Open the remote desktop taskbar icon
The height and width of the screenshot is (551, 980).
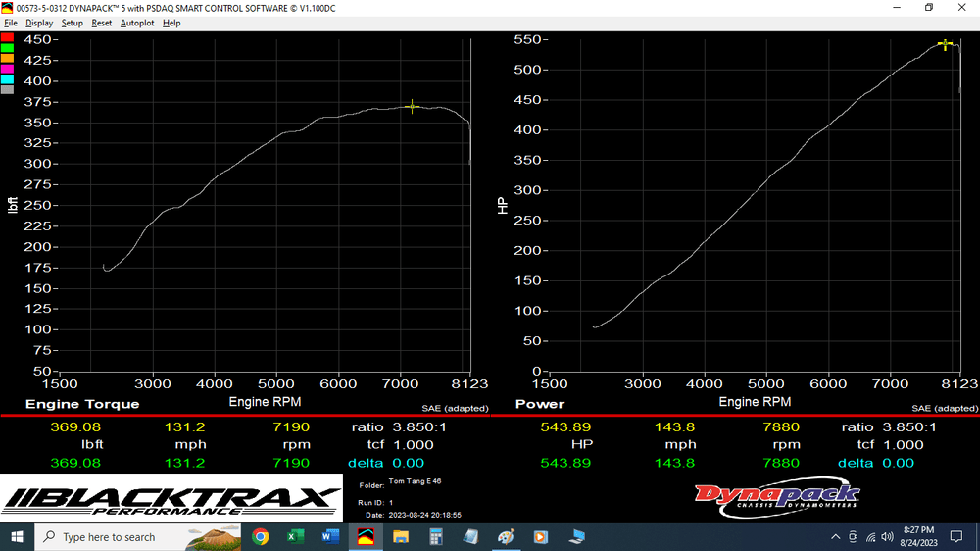[576, 537]
